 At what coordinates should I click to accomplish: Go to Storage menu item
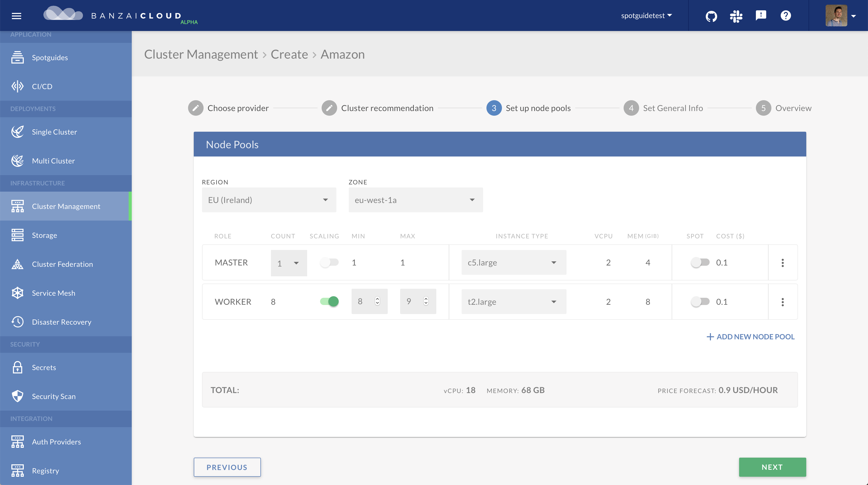coord(66,235)
